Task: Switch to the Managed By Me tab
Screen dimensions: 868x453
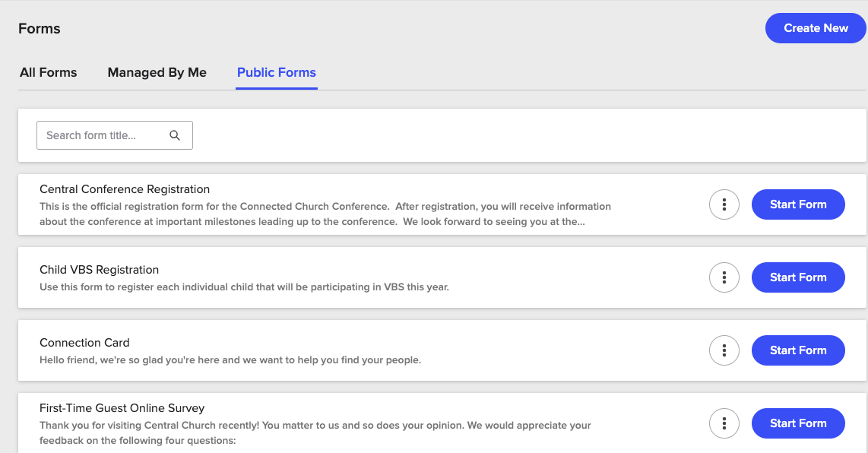Action: coord(157,72)
